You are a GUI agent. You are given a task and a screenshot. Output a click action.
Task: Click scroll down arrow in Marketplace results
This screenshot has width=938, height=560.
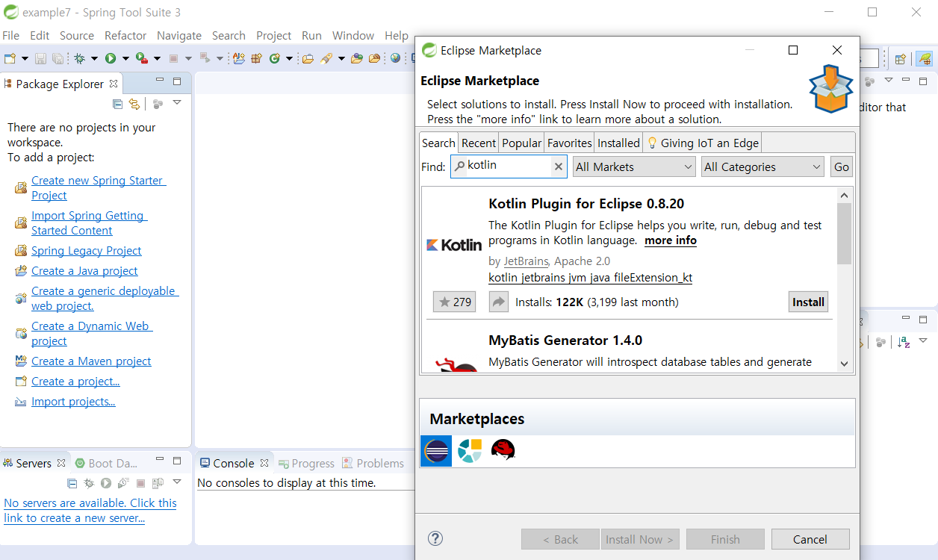click(x=844, y=364)
